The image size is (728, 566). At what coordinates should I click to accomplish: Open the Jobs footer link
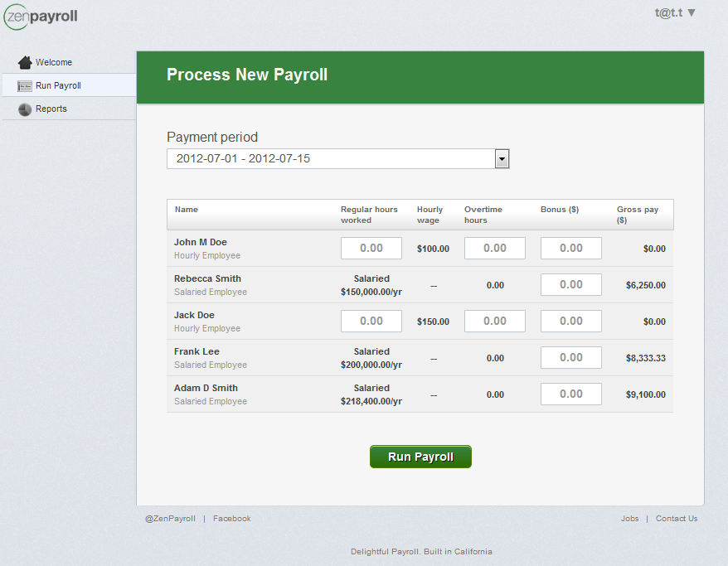coord(629,519)
